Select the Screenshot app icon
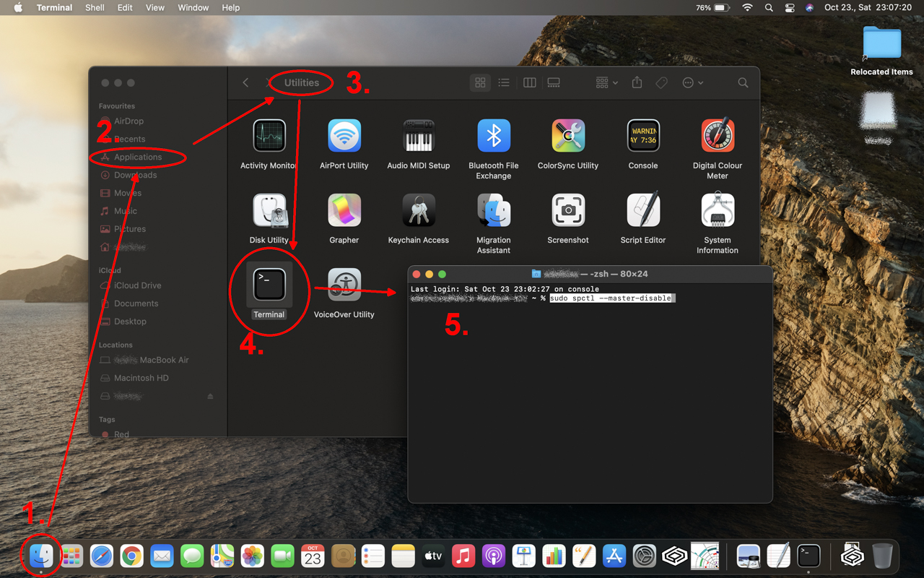Screen dimensions: 924x578 568,210
